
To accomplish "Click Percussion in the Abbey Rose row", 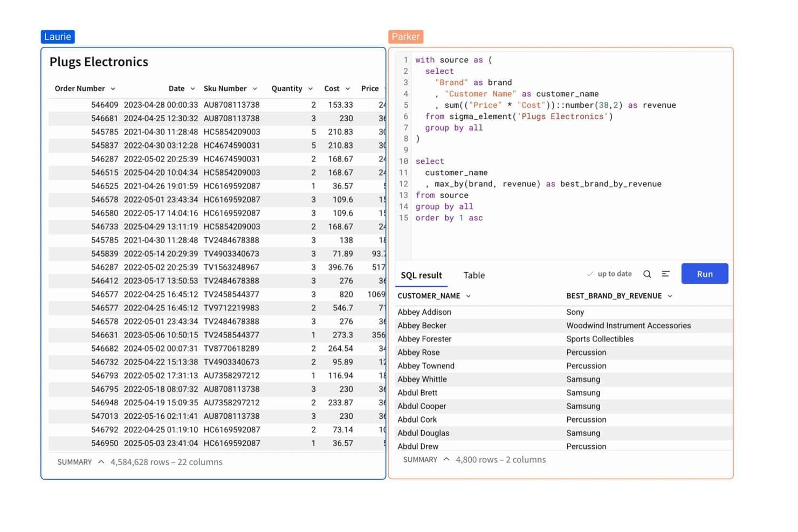I will 586,353.
